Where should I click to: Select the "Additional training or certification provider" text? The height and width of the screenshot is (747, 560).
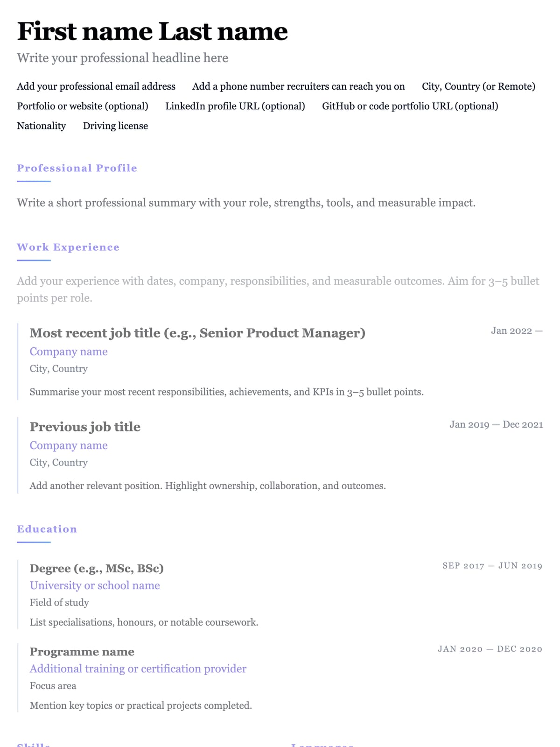[x=138, y=669]
